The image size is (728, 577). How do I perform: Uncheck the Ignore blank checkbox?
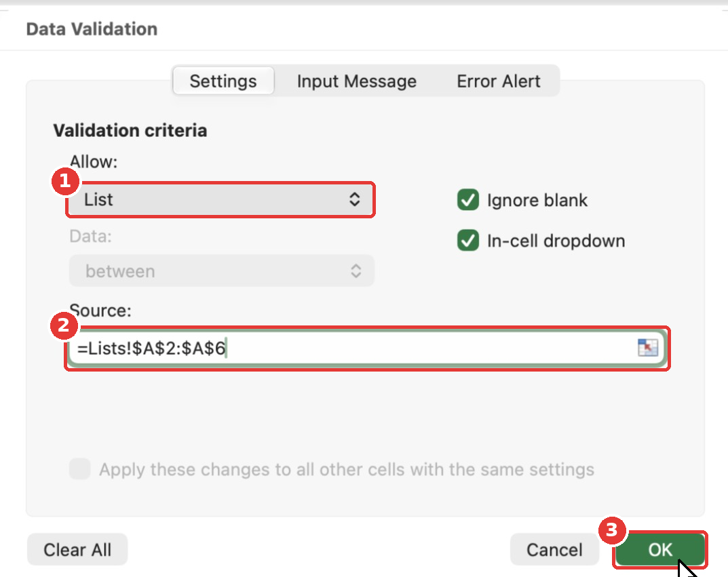coord(468,200)
